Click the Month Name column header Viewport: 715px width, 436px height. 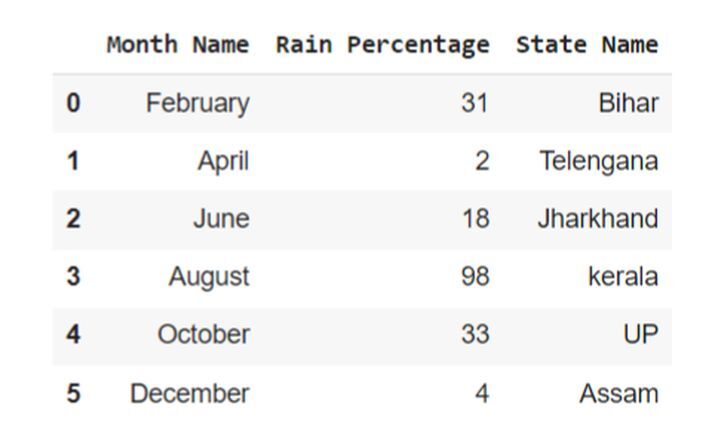point(178,45)
